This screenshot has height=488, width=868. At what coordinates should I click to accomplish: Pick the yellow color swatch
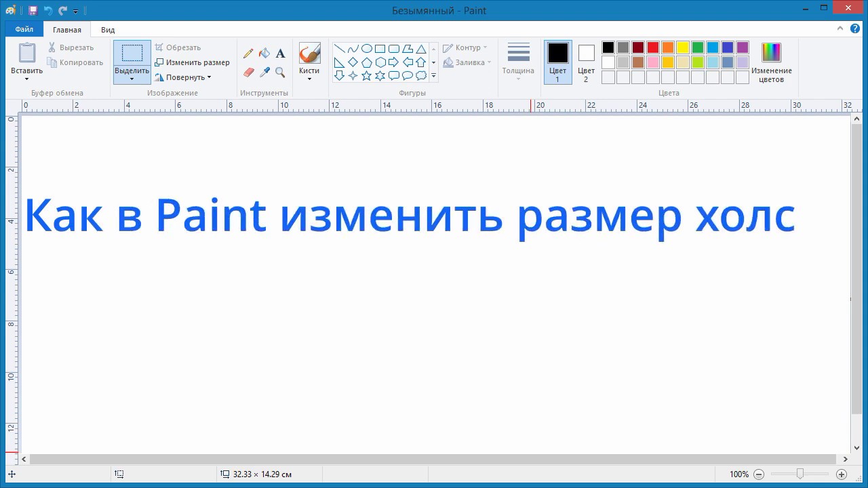(x=683, y=47)
